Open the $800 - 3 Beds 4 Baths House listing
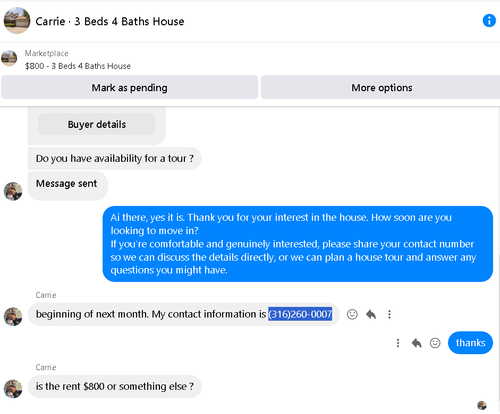Image resolution: width=500 pixels, height=414 pixels. [x=78, y=66]
